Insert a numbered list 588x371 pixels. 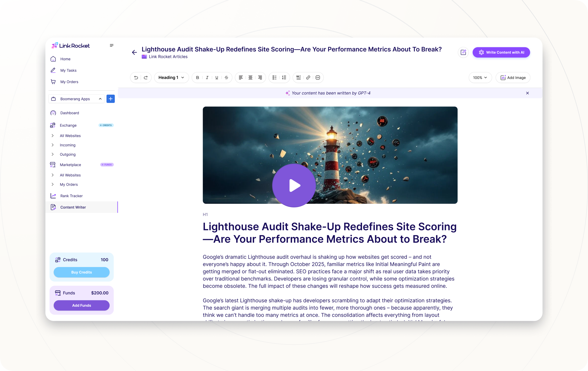(x=284, y=78)
